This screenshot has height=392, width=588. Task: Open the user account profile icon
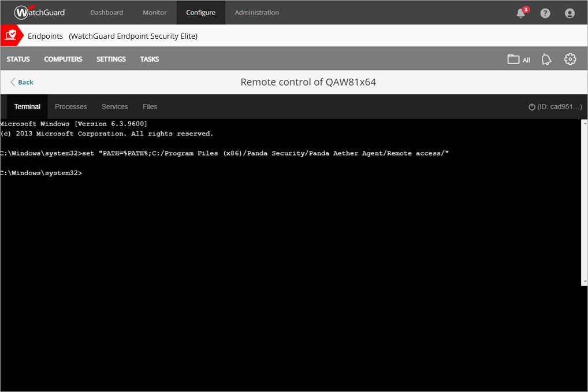570,13
